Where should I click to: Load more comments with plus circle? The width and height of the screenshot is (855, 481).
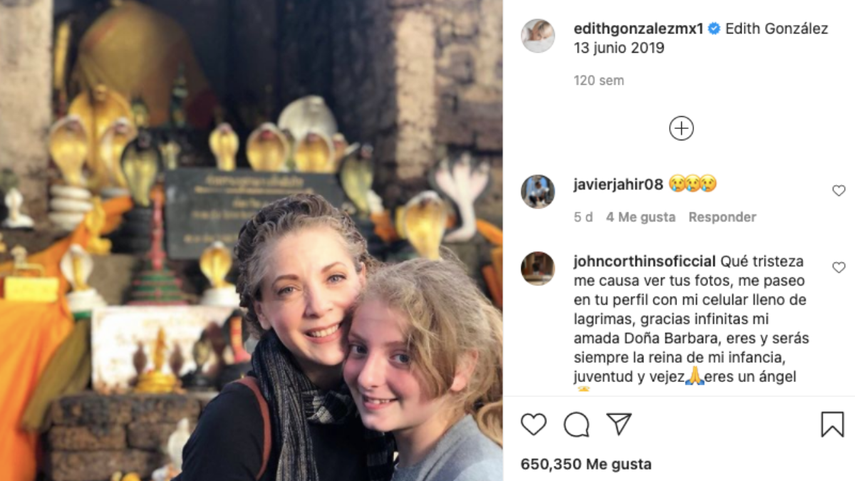(x=681, y=129)
